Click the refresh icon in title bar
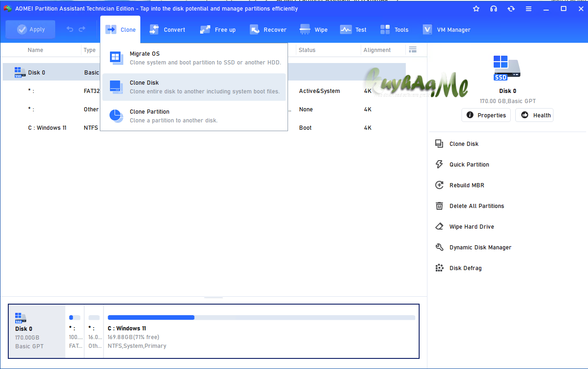The height and width of the screenshot is (369, 588). (x=511, y=9)
